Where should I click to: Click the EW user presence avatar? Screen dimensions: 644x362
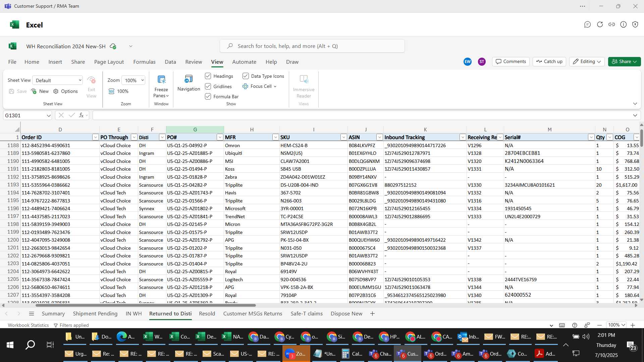(x=468, y=62)
